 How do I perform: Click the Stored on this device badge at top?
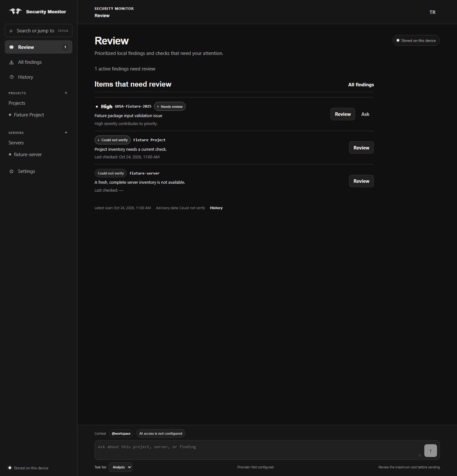(x=416, y=40)
